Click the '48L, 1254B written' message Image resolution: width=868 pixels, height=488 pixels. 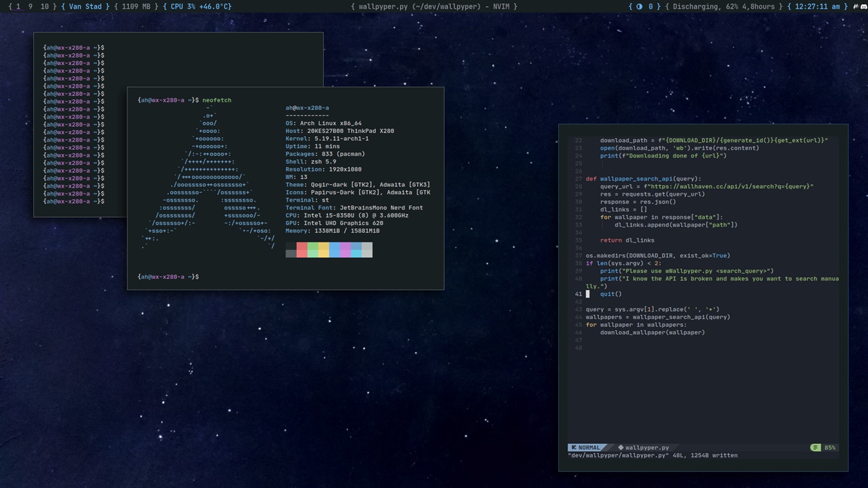click(x=705, y=455)
